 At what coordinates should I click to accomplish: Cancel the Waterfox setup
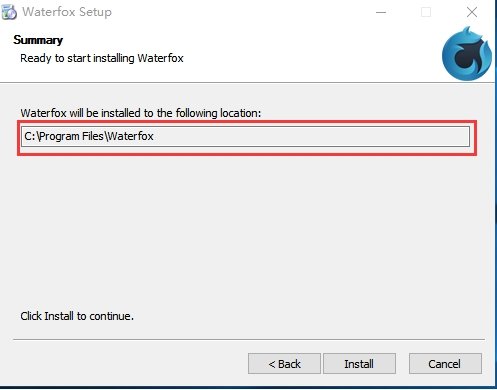click(445, 364)
